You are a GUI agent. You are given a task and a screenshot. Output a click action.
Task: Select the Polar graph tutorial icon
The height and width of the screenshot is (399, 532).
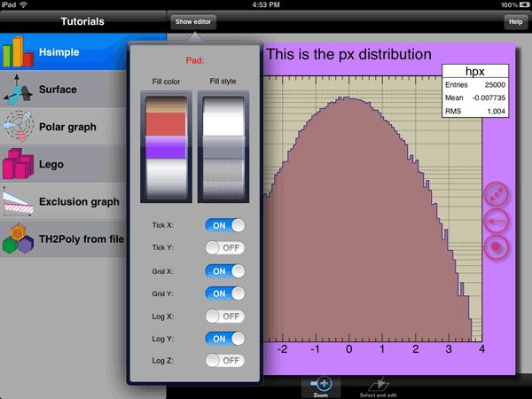(x=19, y=127)
